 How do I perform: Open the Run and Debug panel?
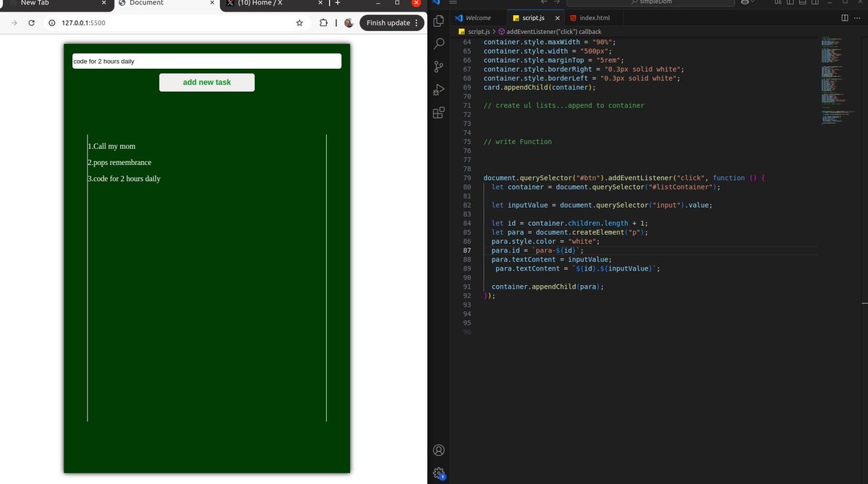438,90
